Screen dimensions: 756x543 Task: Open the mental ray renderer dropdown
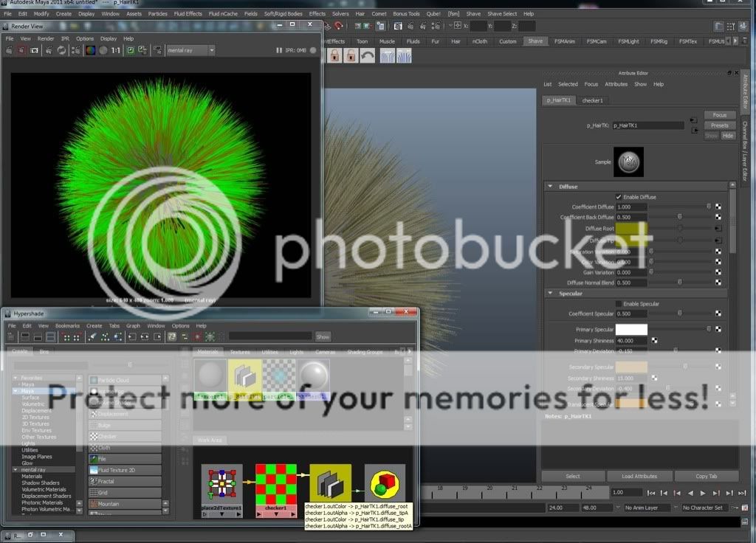(x=211, y=50)
